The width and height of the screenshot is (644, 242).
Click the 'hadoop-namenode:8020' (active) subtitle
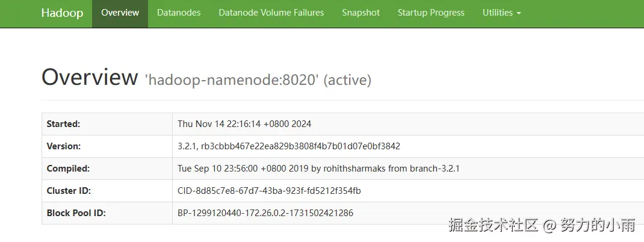[258, 80]
